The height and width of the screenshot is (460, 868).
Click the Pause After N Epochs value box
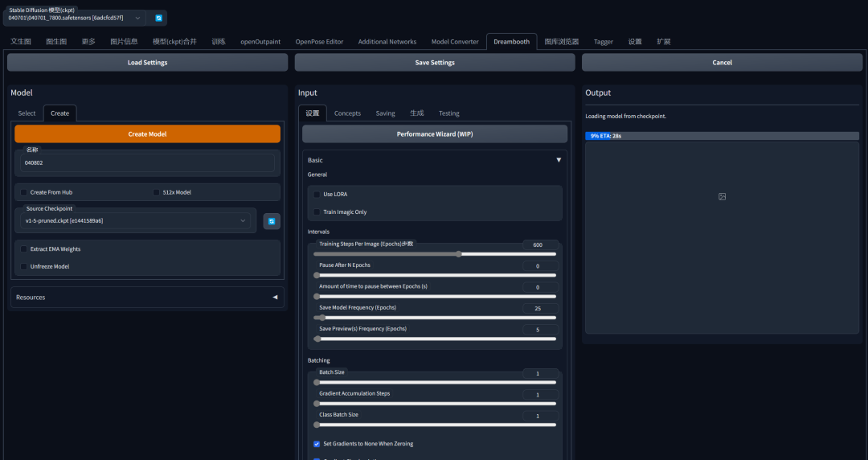tap(540, 266)
